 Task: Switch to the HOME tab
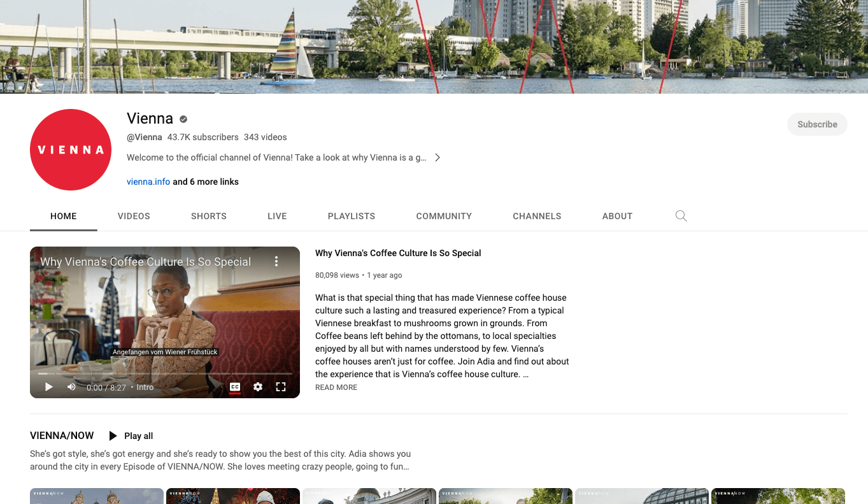pyautogui.click(x=64, y=216)
